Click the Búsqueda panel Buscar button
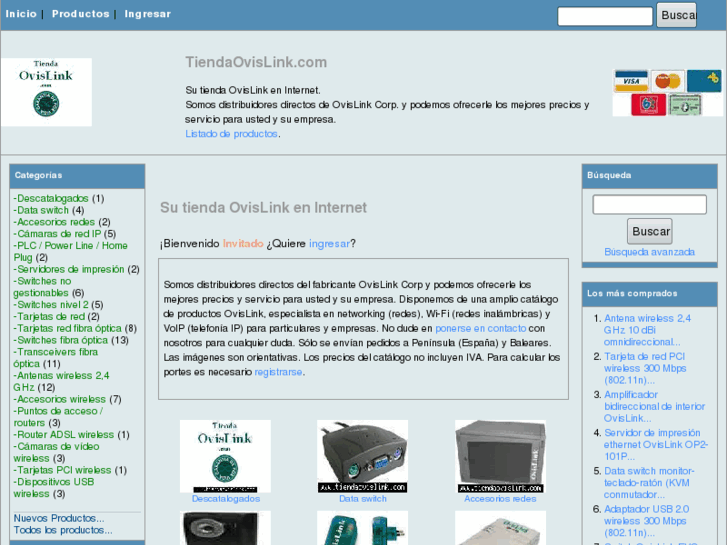 tap(650, 231)
